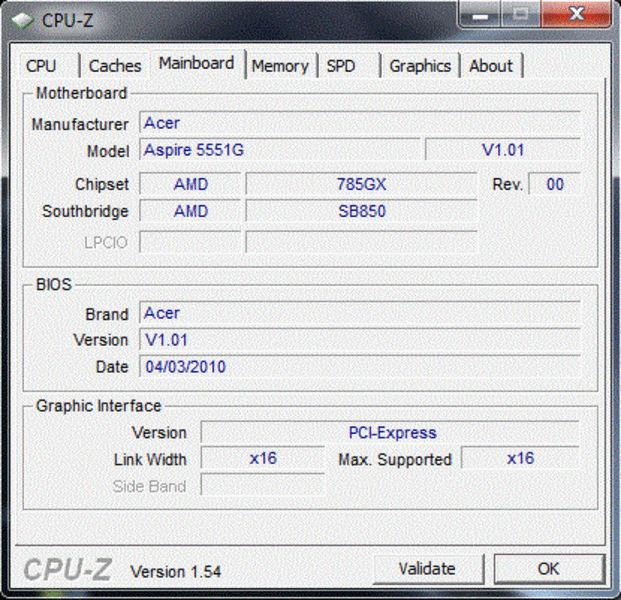
Task: Click the Motherboard group label
Action: pos(81,93)
